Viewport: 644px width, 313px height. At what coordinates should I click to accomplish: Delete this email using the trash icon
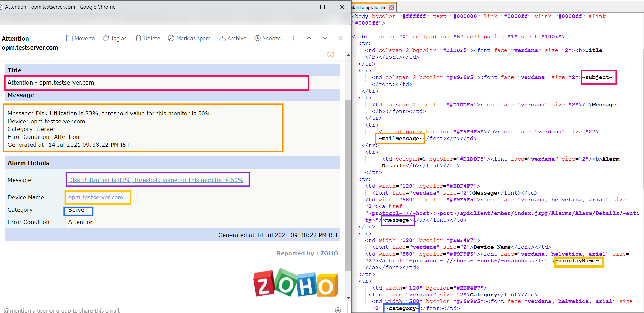[x=148, y=38]
